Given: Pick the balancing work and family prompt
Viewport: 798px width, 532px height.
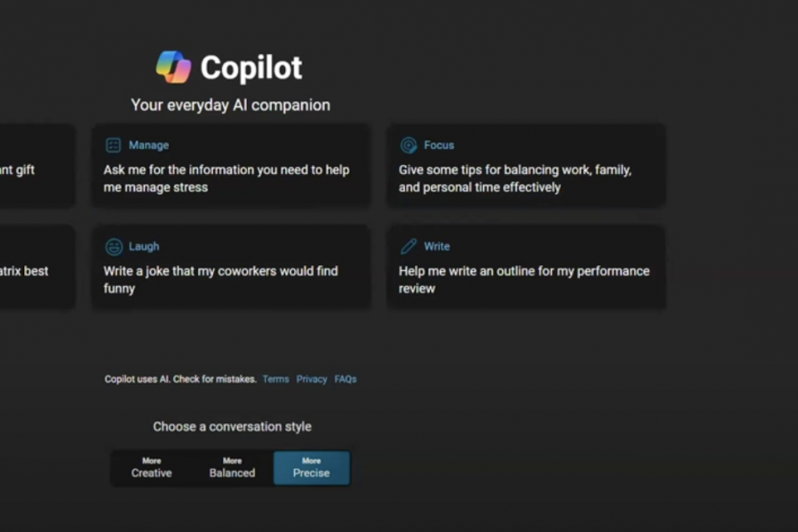Looking at the screenshot, I should click(x=515, y=178).
